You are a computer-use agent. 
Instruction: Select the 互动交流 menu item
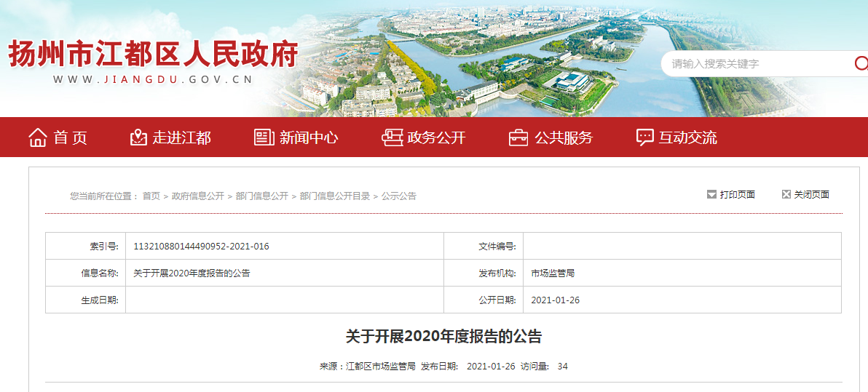688,137
